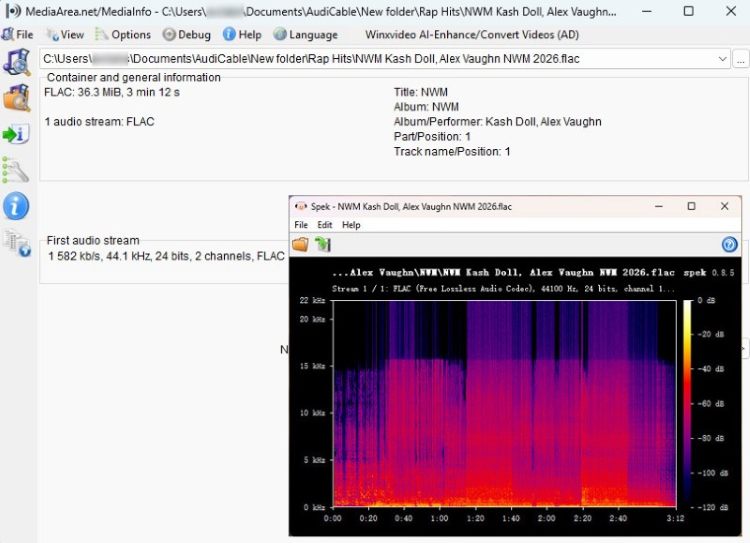Click 'Track name/Position: 1' text
Viewport: 750px width, 543px height.
[452, 151]
